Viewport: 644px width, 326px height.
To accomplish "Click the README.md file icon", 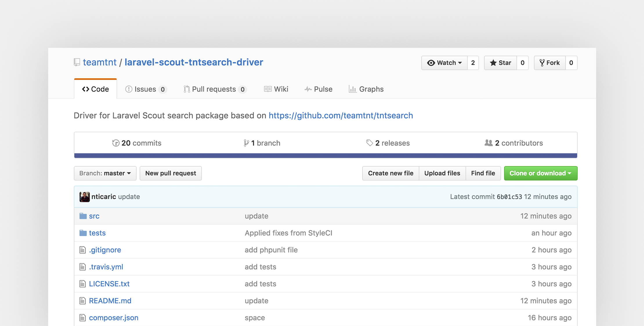I will [83, 301].
